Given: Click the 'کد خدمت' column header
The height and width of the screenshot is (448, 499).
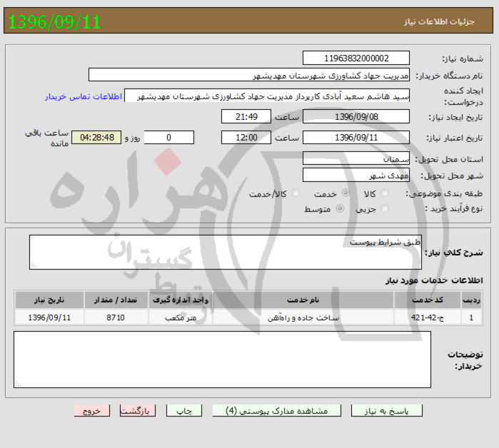Looking at the screenshot, I should (x=428, y=300).
